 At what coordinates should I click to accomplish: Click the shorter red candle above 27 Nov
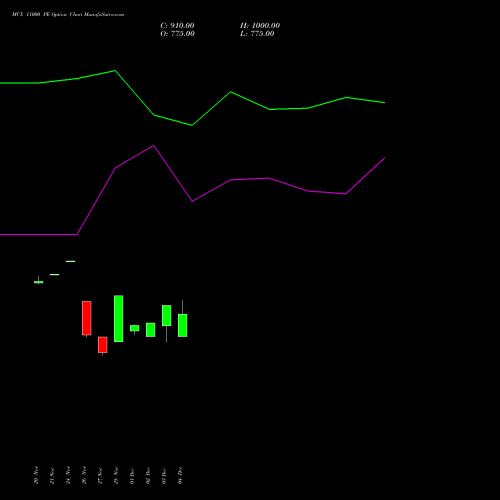click(103, 345)
